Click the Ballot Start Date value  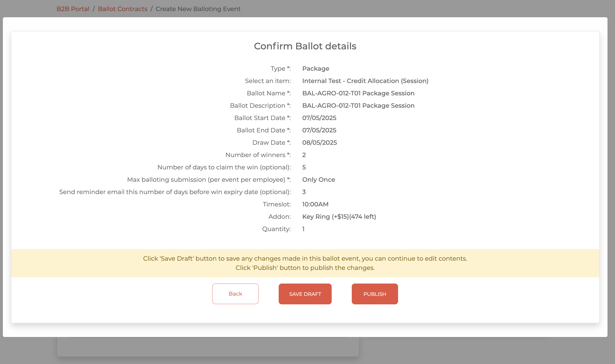[319, 118]
